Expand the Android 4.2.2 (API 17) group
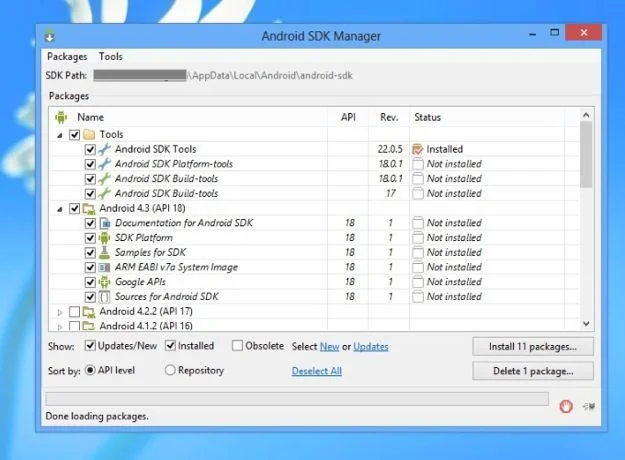The width and height of the screenshot is (625, 460). pos(60,312)
